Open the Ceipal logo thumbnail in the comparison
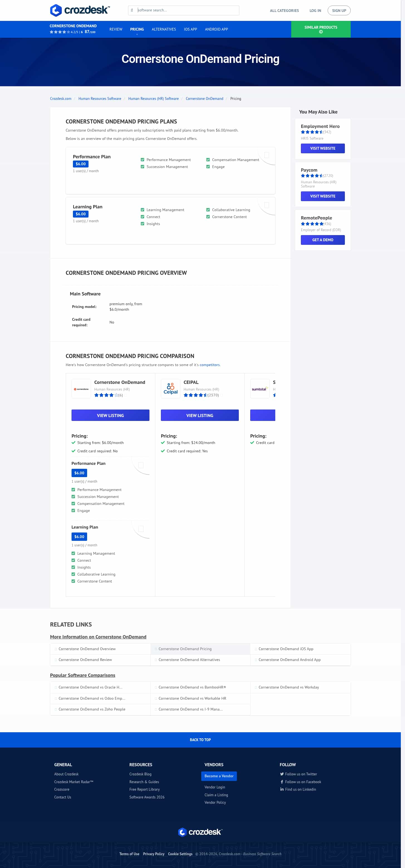Image resolution: width=405 pixels, height=868 pixels. click(171, 389)
